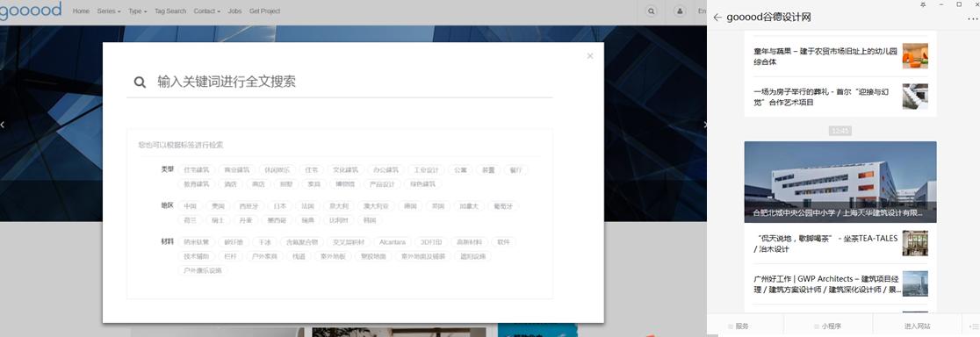This screenshot has width=980, height=337.
Task: Select the 餐厅 type tag
Action: point(515,169)
